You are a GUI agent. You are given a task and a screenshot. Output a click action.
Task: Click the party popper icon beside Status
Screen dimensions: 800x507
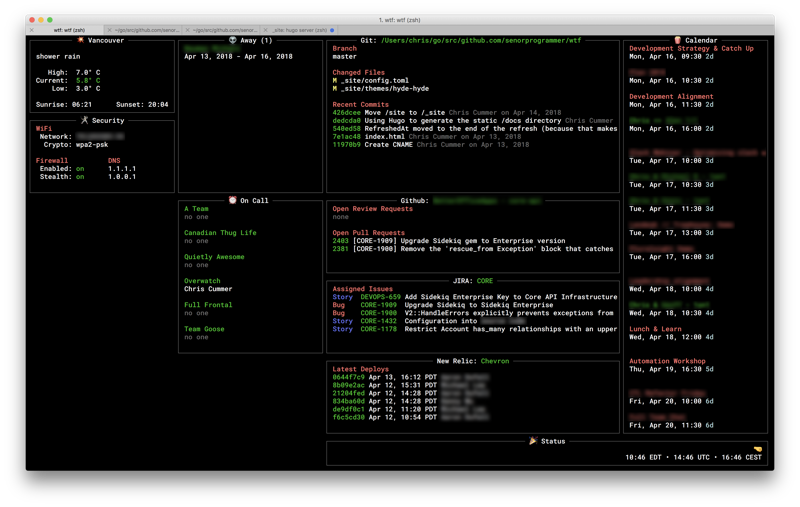click(x=533, y=441)
